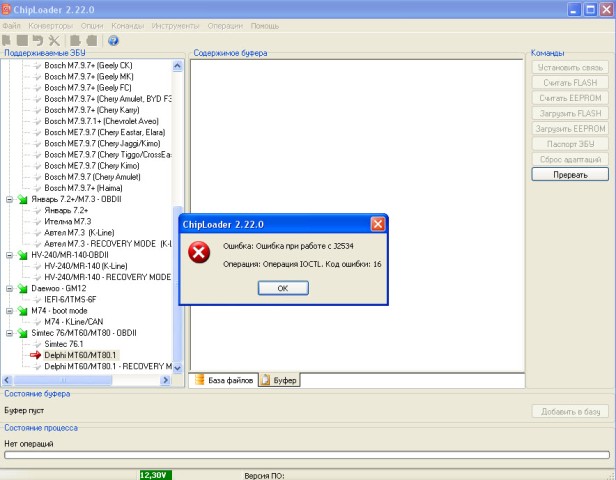Collapse the HV-240/MR-140-OBDII tree node

pos(10,255)
